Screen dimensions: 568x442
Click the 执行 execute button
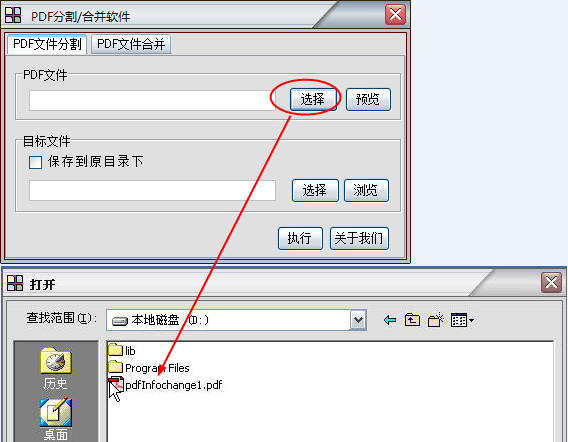click(300, 238)
